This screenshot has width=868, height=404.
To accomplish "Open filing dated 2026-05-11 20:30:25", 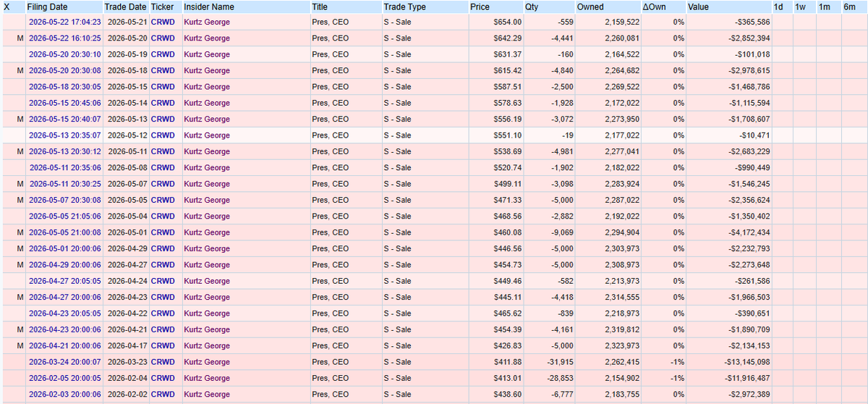I will tap(64, 184).
